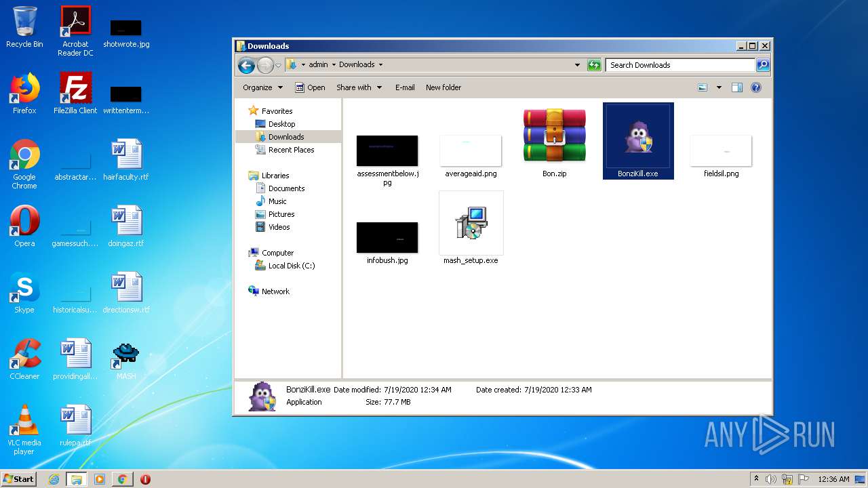Open the Help question mark icon
This screenshot has width=868, height=488.
tap(756, 87)
